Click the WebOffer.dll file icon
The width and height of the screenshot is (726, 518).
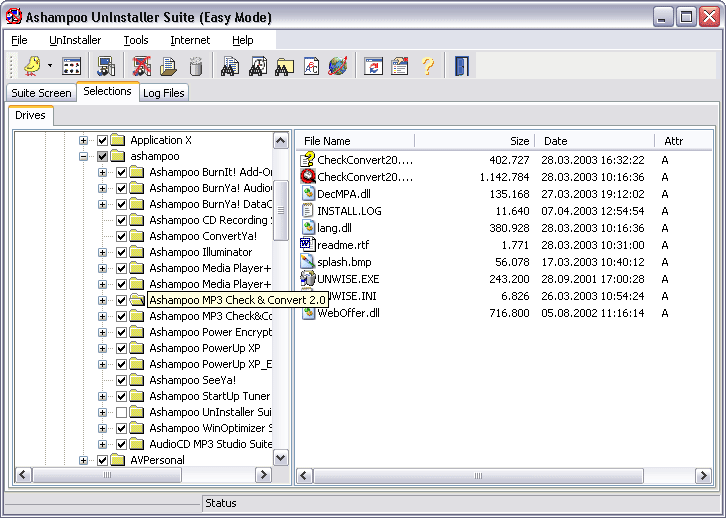(308, 313)
